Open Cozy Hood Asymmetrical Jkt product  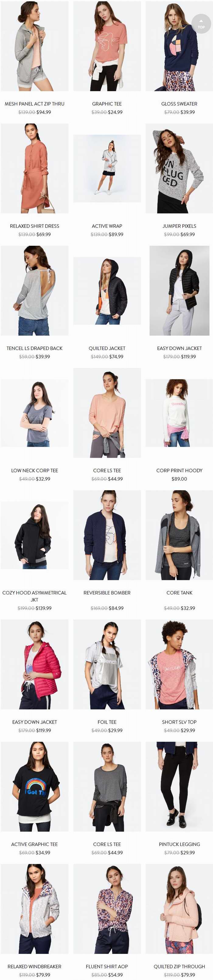[x=35, y=596]
